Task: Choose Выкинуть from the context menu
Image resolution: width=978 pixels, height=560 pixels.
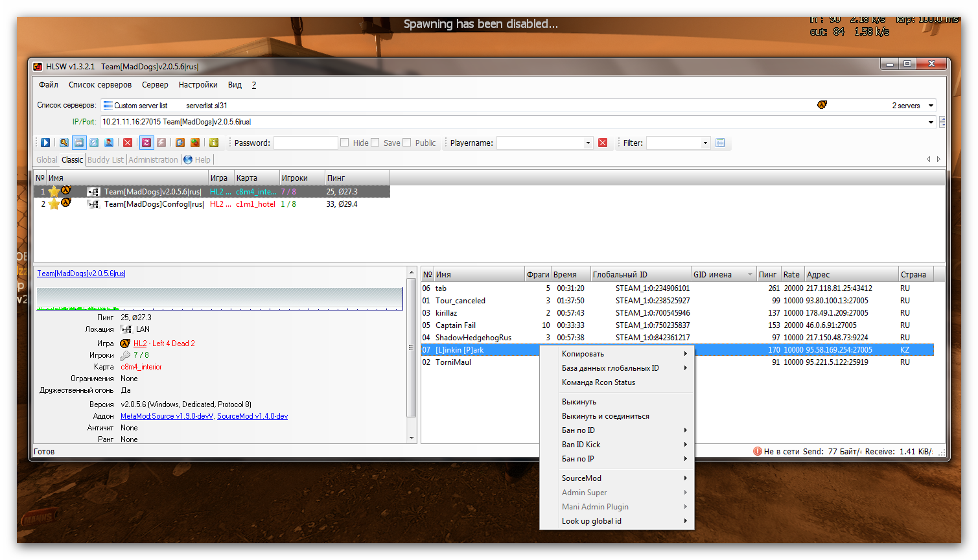Action: (x=579, y=402)
